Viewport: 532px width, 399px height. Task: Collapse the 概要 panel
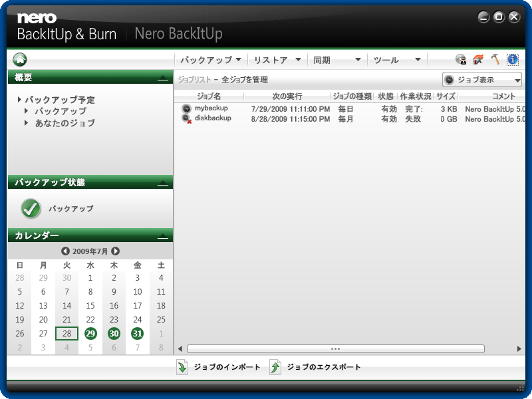tap(163, 78)
